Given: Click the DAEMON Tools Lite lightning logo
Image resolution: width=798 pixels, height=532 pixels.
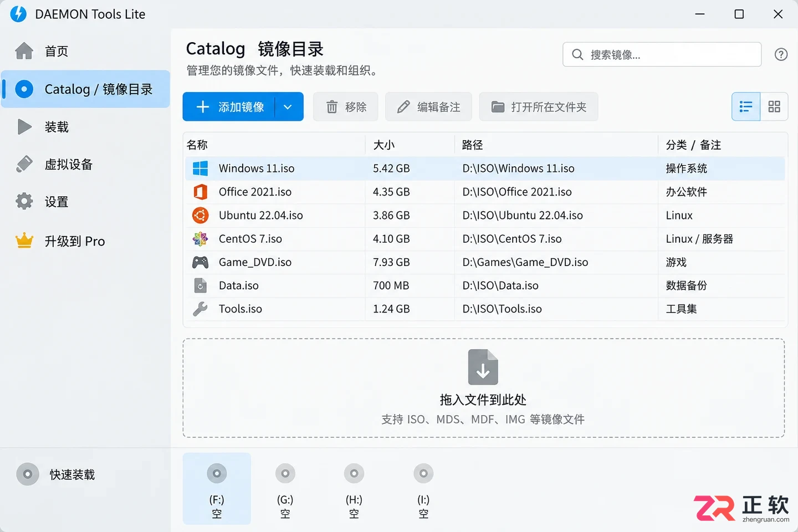Looking at the screenshot, I should (x=18, y=14).
